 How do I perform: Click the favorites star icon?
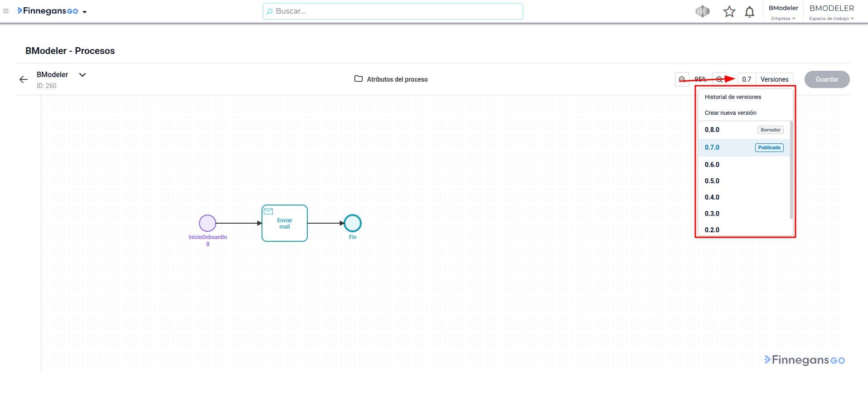click(x=729, y=11)
